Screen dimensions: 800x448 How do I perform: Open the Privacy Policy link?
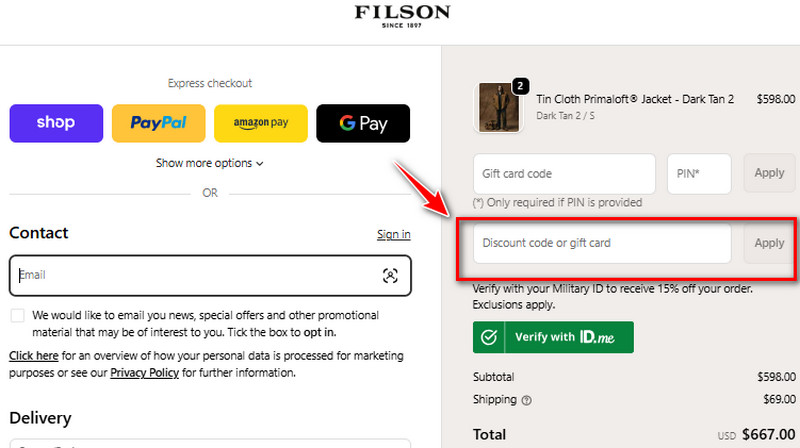point(144,373)
